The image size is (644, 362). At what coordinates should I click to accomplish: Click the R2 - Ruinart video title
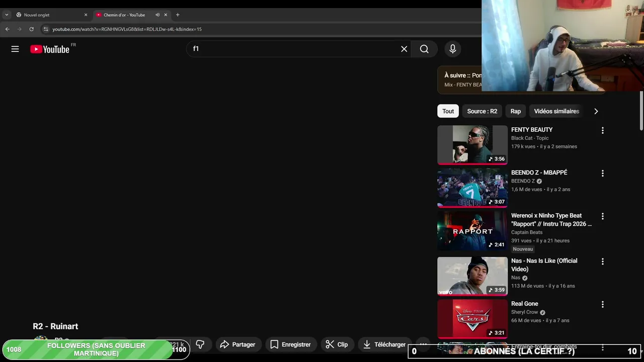[x=55, y=326]
